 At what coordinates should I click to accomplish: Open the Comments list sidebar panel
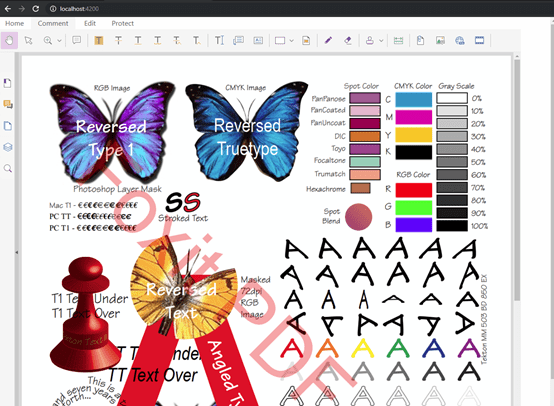(7, 104)
